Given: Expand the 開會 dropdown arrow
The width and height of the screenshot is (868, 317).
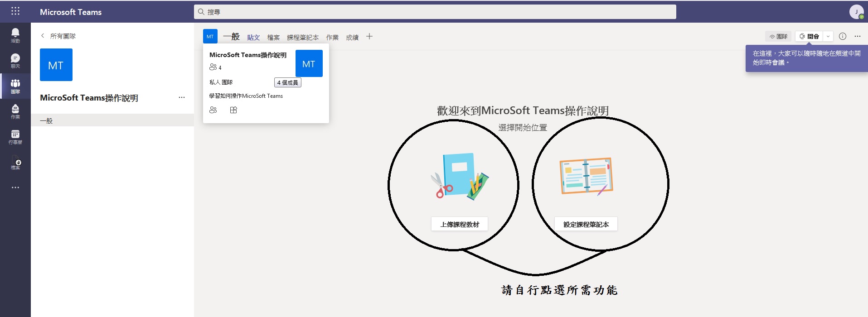Looking at the screenshot, I should pos(828,36).
